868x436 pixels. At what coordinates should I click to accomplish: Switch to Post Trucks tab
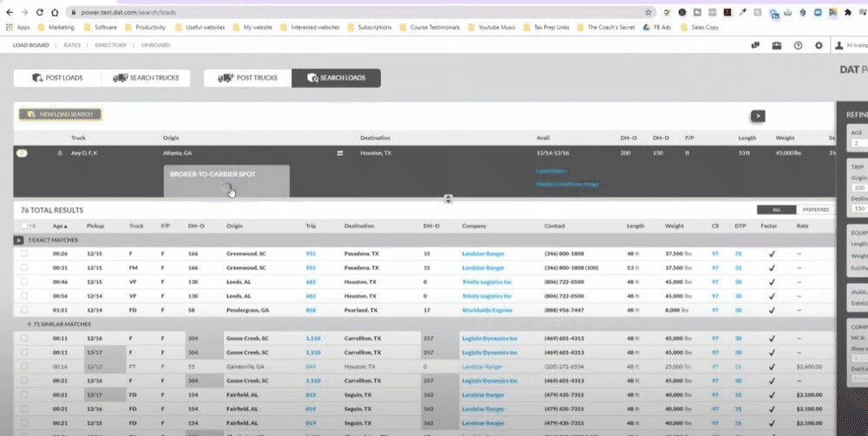pyautogui.click(x=247, y=78)
